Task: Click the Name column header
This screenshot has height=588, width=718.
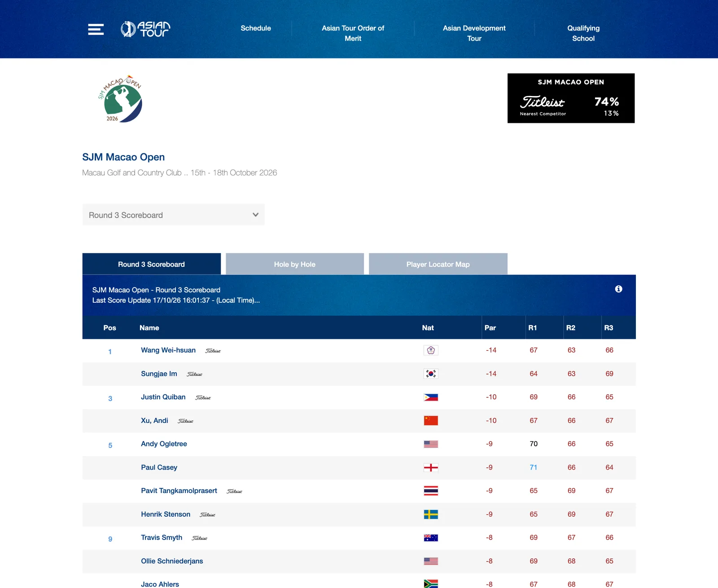Action: click(149, 328)
